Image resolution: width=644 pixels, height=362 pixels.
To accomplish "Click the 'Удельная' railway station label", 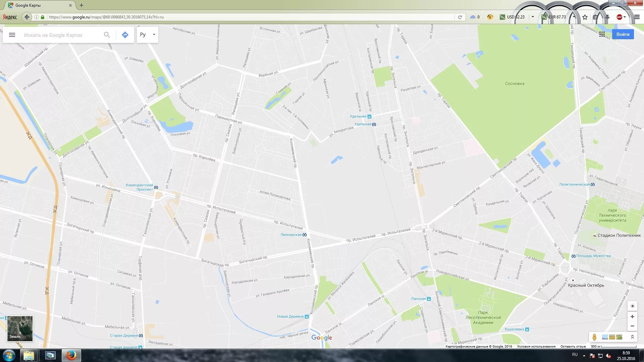I will 358,116.
